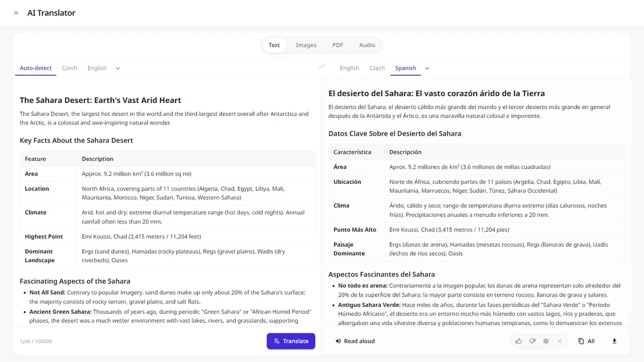Image resolution: width=644 pixels, height=362 pixels.
Task: Click the 'Highest Point' source table cell
Action: coord(48,237)
